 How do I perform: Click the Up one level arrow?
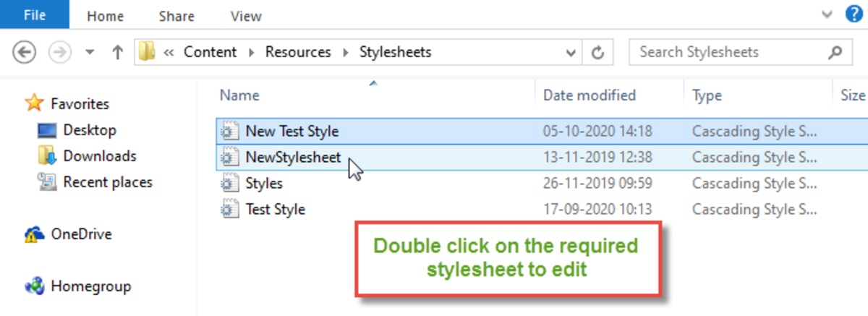pos(117,52)
